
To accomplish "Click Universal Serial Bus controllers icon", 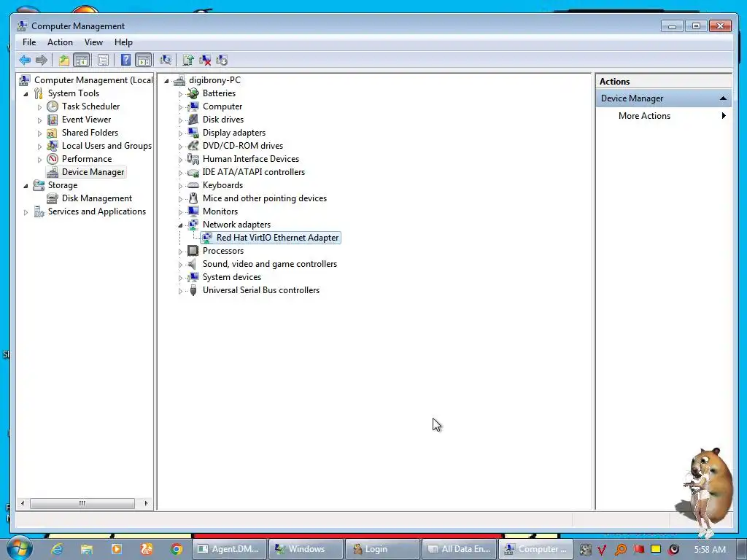I will pyautogui.click(x=193, y=290).
